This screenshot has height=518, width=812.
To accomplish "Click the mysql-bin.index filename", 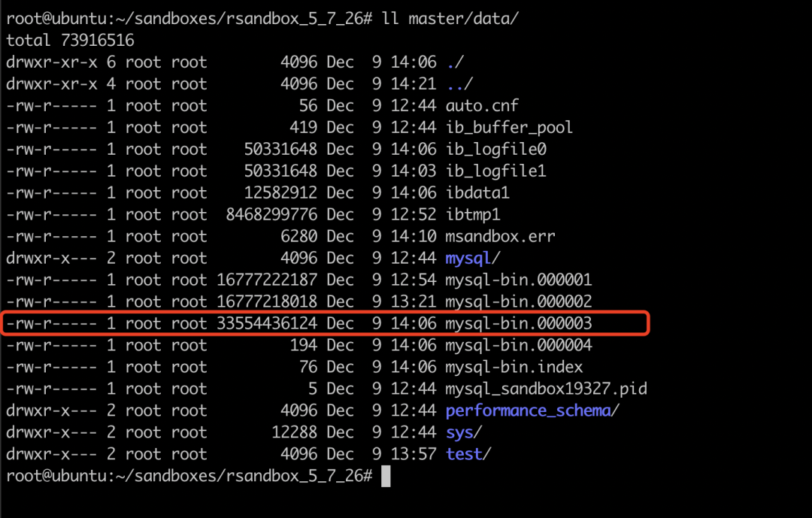I will [514, 368].
